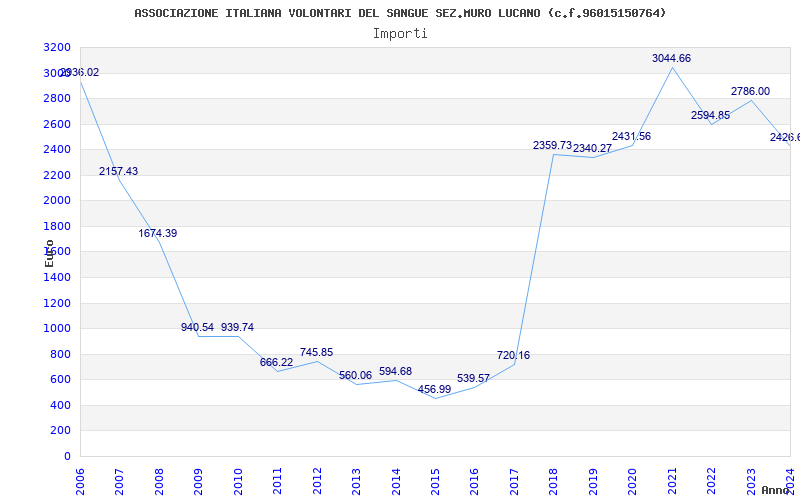Pick the 666.22 data label

277,362
